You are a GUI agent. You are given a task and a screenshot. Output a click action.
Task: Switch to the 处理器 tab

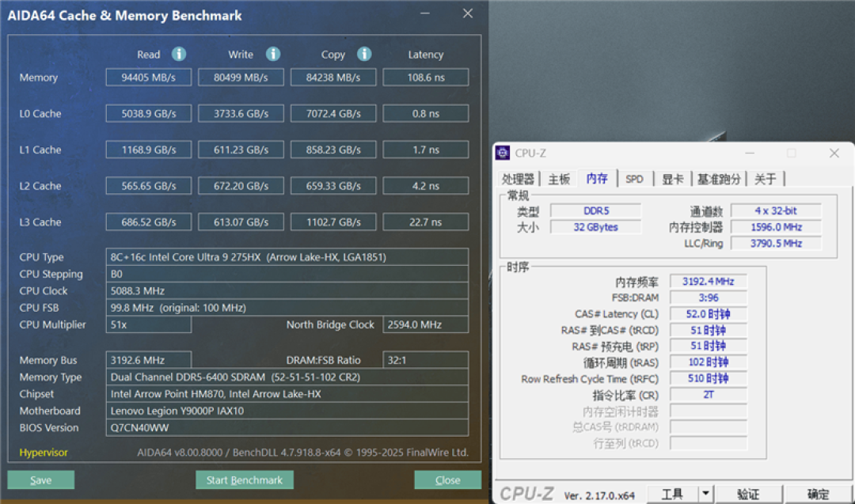[518, 180]
